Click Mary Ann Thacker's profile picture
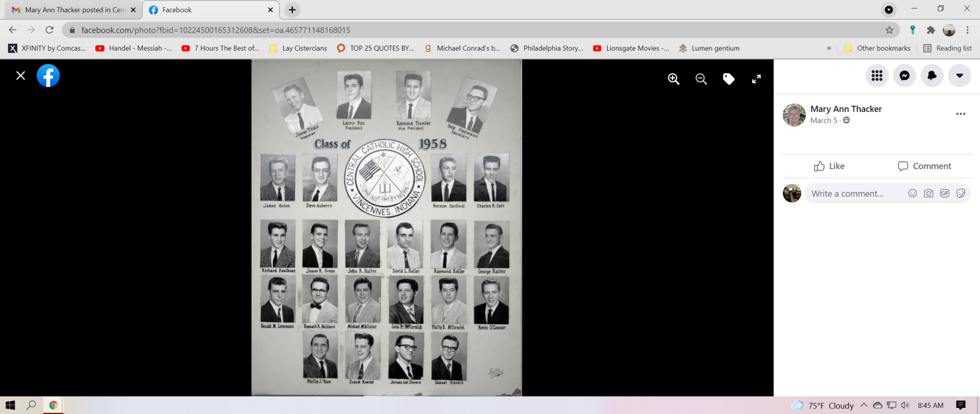This screenshot has height=414, width=980. pos(794,115)
